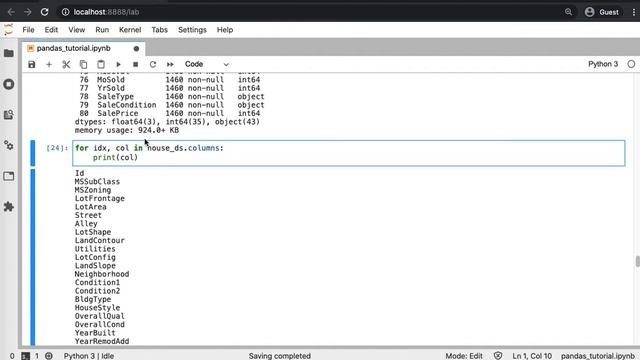The image size is (640, 360).
Task: Click 'Python 3 | Idle' status text
Action: pyautogui.click(x=89, y=356)
